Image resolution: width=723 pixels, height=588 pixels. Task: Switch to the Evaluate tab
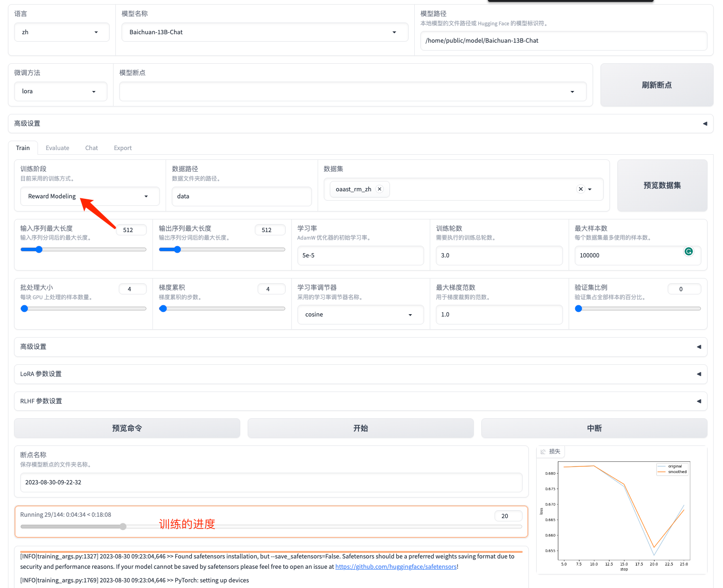pos(57,148)
